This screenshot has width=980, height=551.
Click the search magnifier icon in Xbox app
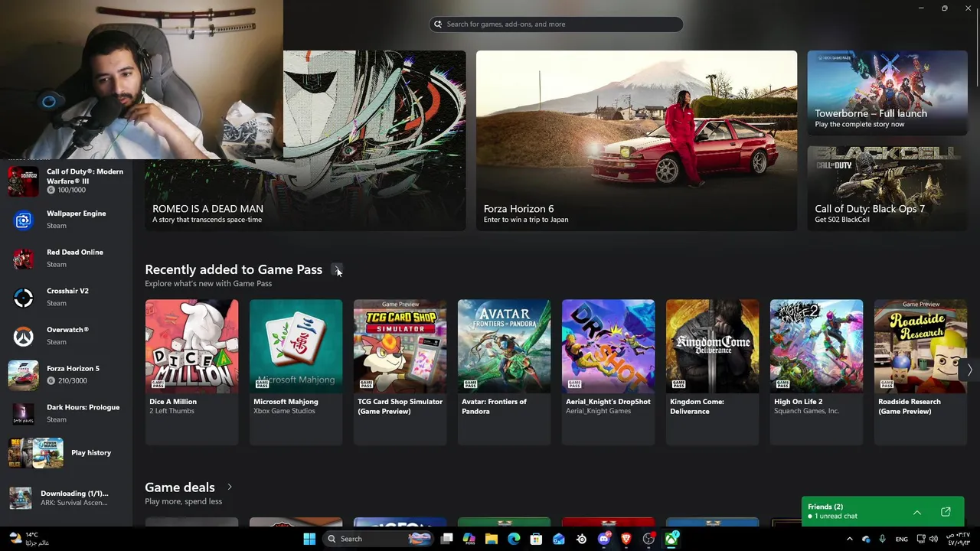click(438, 24)
